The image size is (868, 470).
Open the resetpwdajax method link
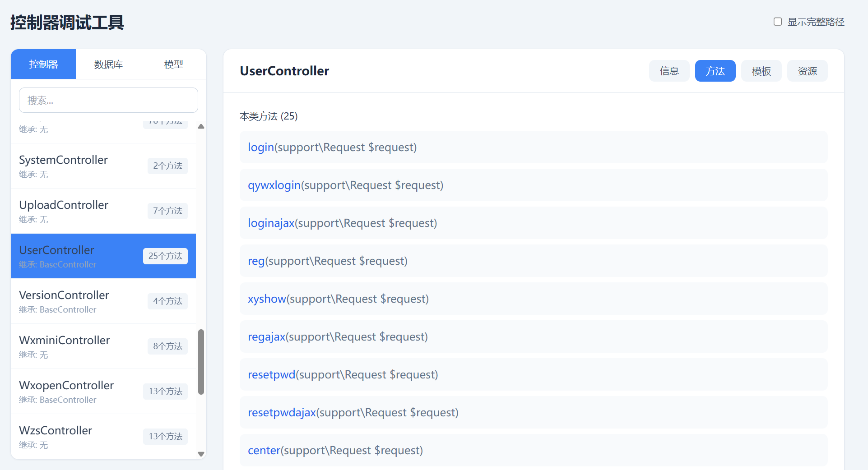pos(282,413)
